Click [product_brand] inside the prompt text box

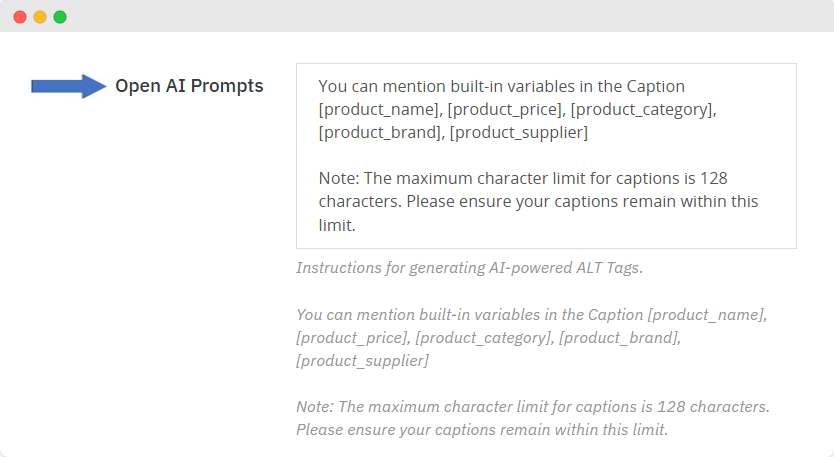(x=380, y=132)
